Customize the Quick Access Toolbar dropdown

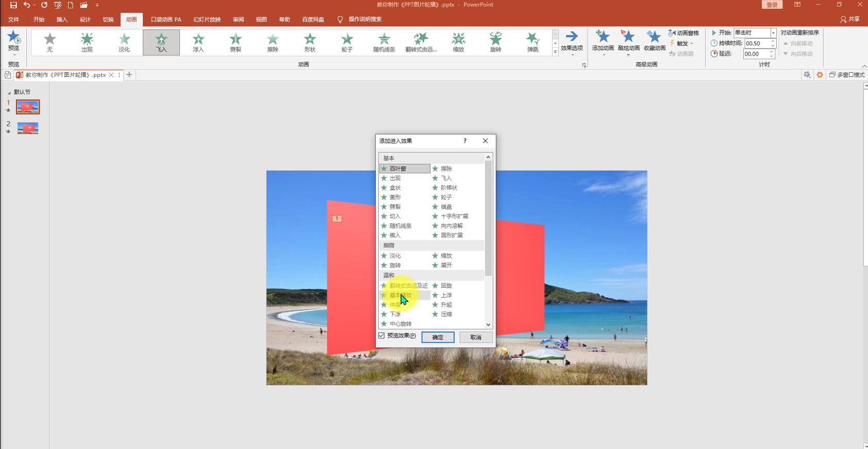(x=97, y=5)
